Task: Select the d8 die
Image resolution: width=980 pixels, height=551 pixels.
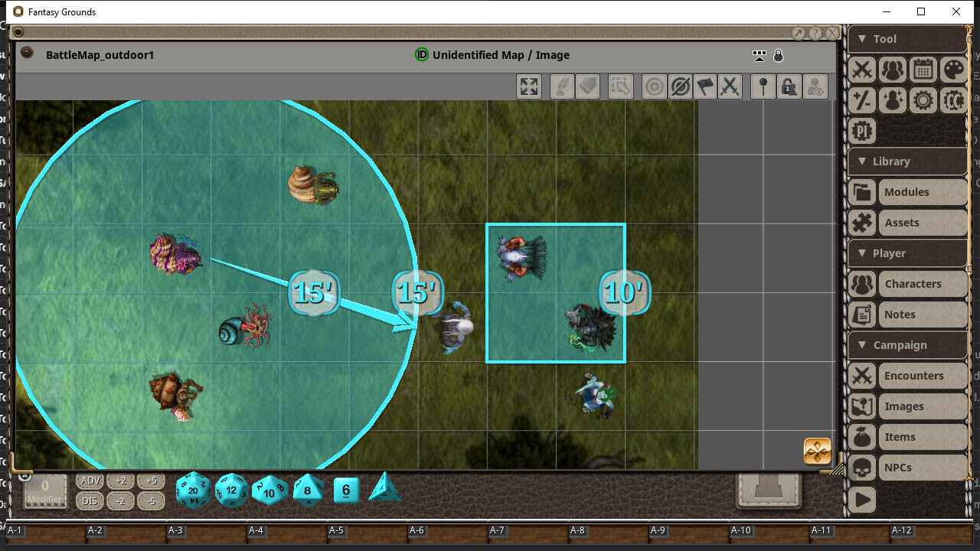Action: coord(308,491)
